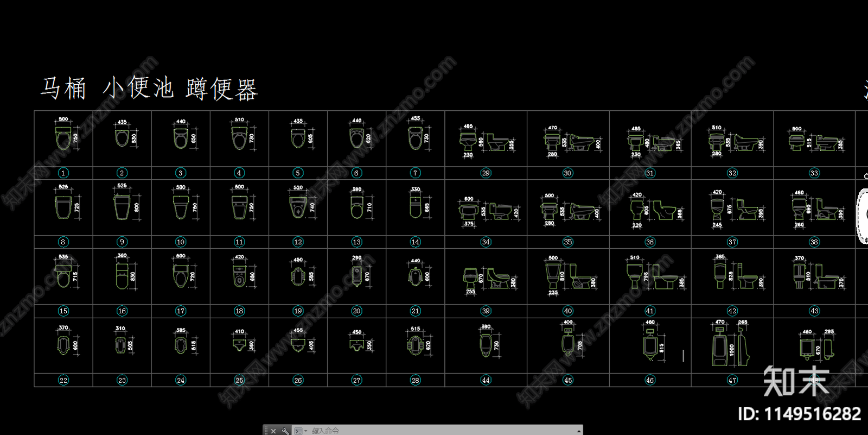The width and height of the screenshot is (868, 435).
Task: Click the circled number 43 label
Action: click(814, 311)
